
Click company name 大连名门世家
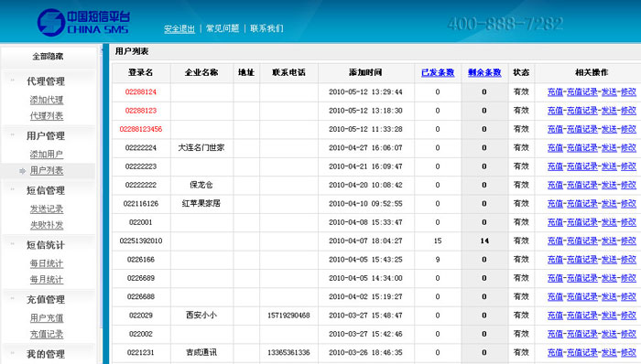point(201,148)
